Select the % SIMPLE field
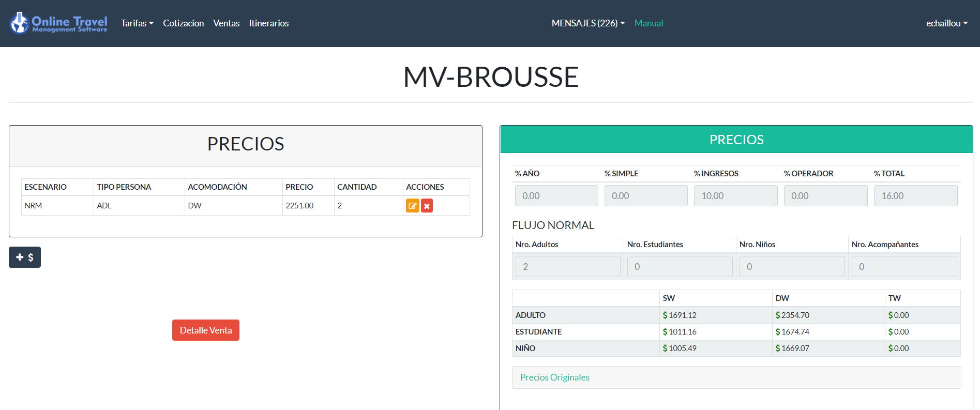980x410 pixels. point(646,196)
